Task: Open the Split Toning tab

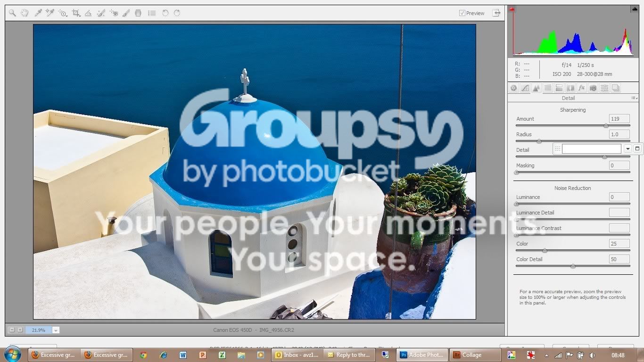Action: point(559,88)
